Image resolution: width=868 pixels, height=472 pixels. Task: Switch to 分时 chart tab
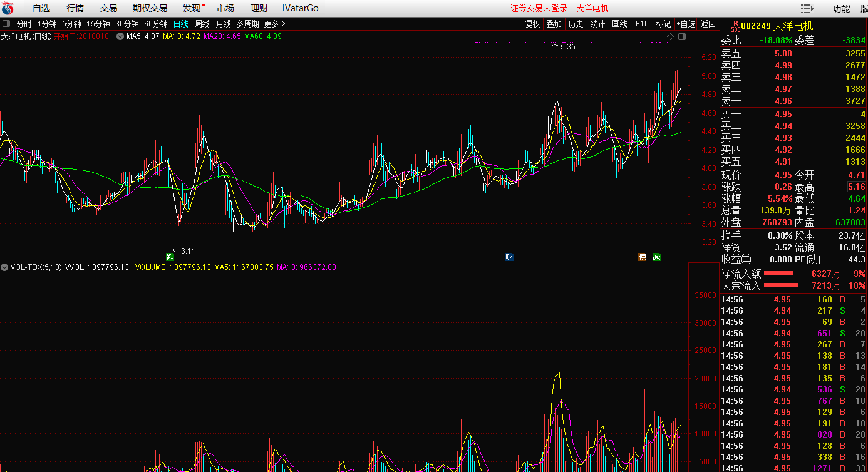(x=24, y=24)
